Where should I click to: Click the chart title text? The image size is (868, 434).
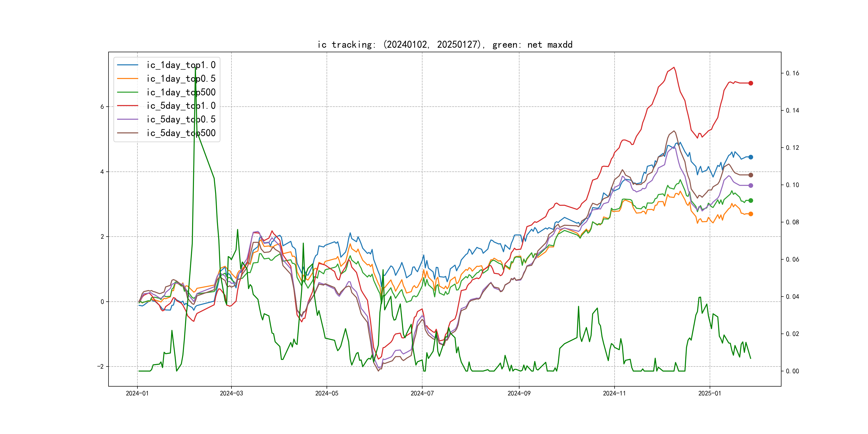pyautogui.click(x=445, y=45)
